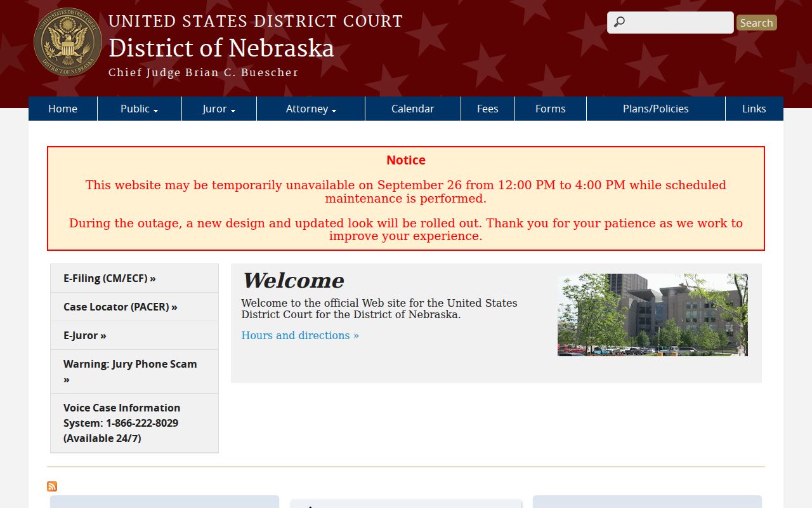This screenshot has width=812, height=508.
Task: Open the Forms menu item
Action: (x=551, y=109)
